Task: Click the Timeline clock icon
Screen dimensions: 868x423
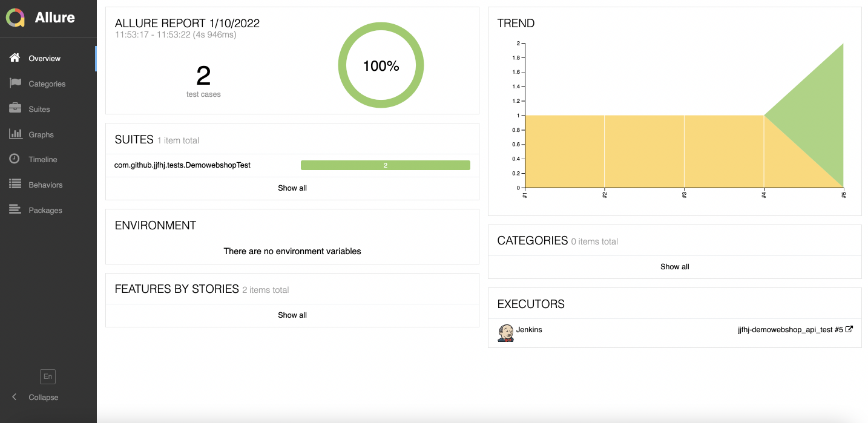Action: coord(15,159)
